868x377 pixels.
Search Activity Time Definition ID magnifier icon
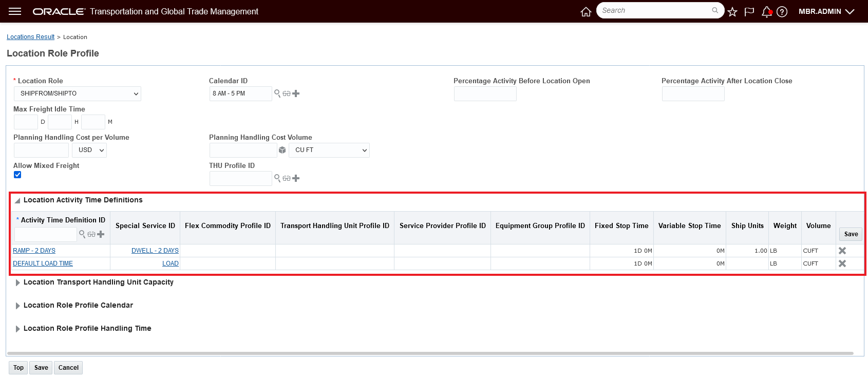[82, 234]
